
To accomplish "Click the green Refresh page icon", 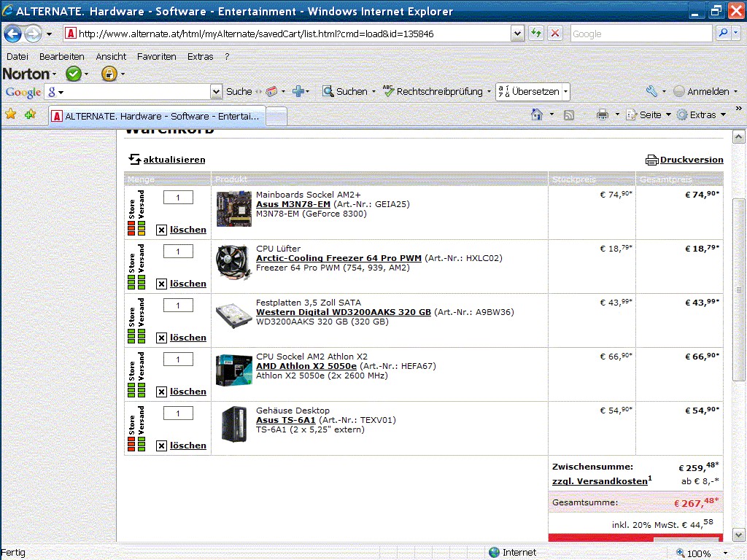I will pyautogui.click(x=536, y=34).
